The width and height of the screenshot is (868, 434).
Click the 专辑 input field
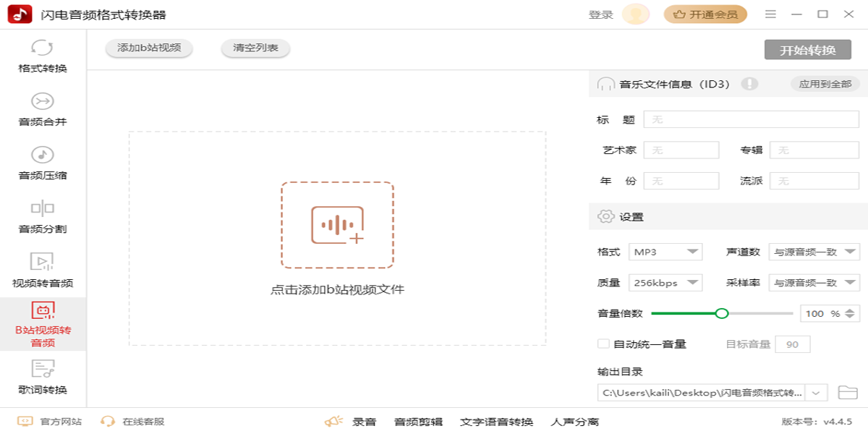coord(814,150)
